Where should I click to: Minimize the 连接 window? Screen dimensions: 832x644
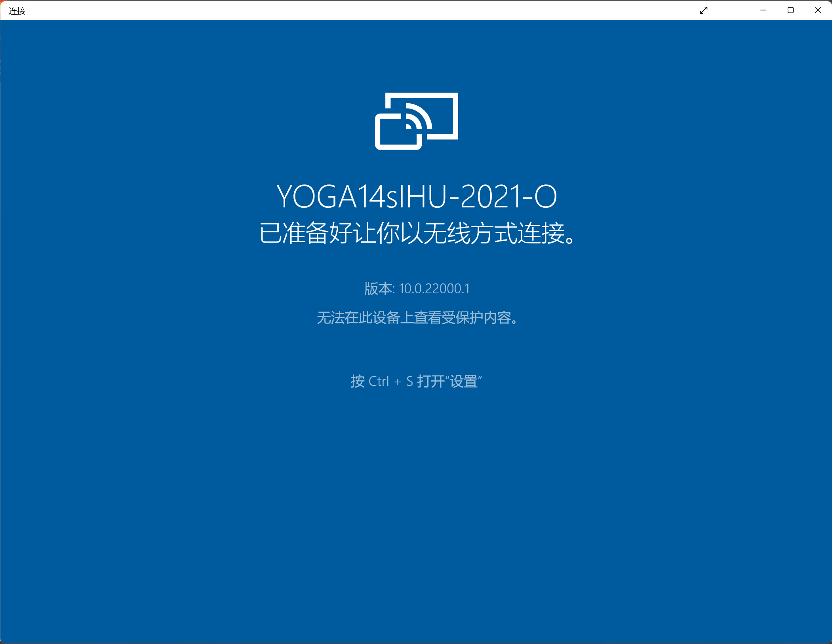tap(763, 10)
